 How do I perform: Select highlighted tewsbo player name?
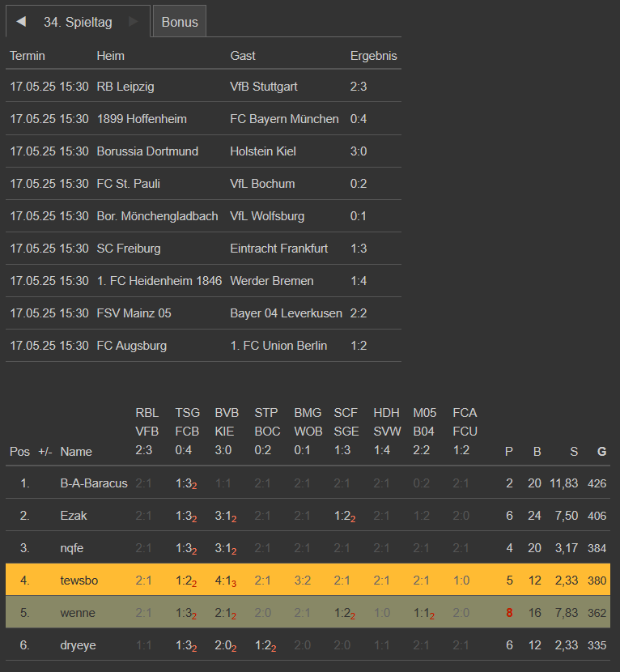[78, 581]
